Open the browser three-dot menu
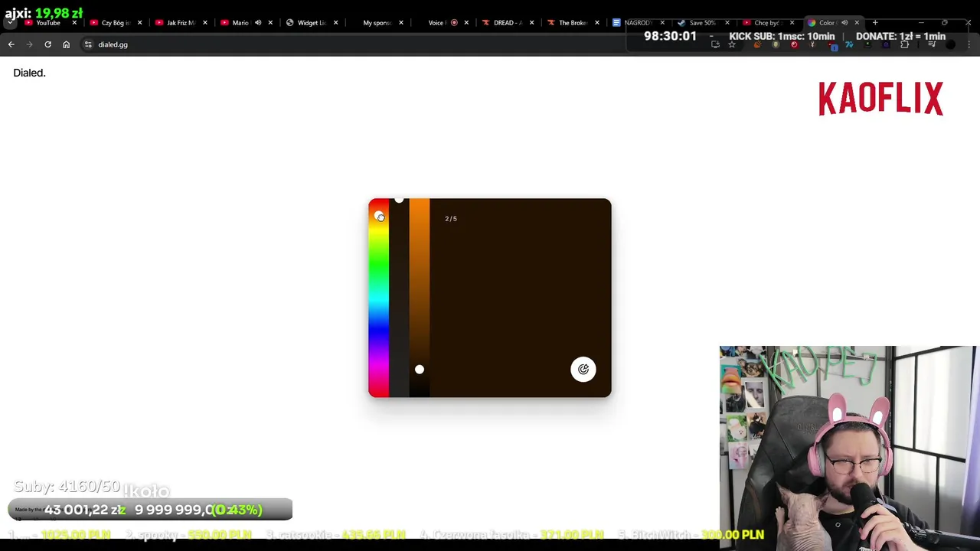980x551 pixels. pos(969,44)
